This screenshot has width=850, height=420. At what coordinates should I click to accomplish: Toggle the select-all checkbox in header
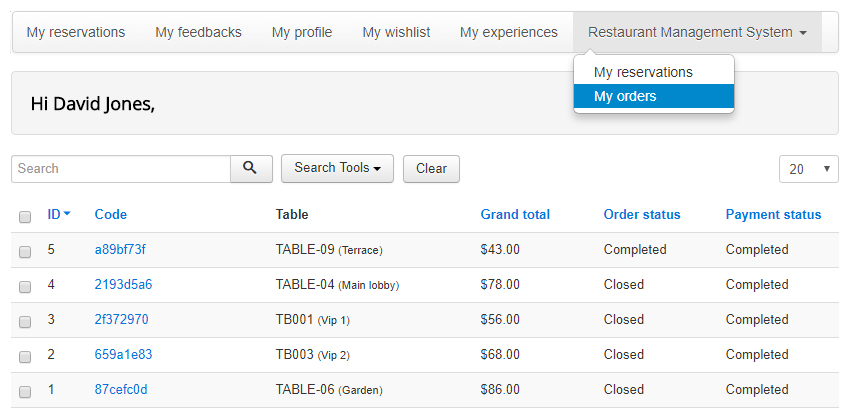(x=25, y=216)
